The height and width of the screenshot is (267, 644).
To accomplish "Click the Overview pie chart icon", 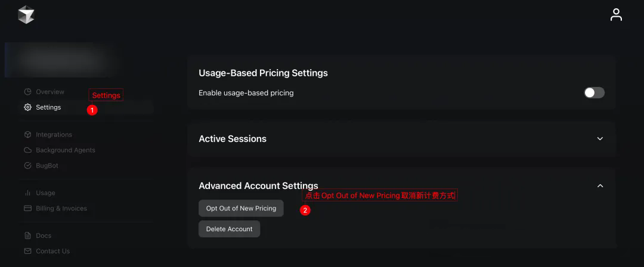I will click(x=27, y=92).
